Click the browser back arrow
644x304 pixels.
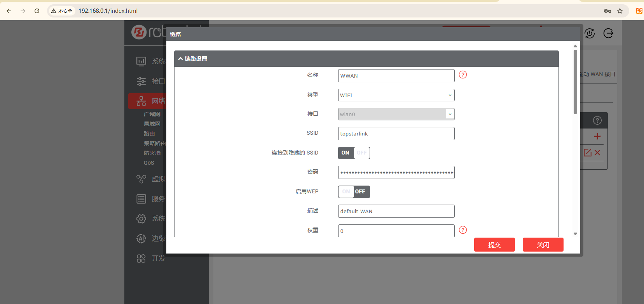coord(9,11)
